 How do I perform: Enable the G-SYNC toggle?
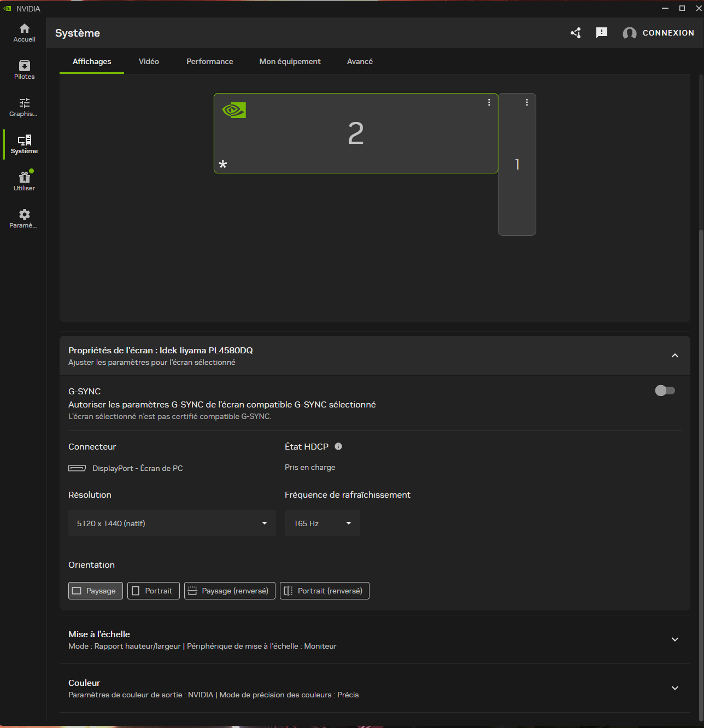click(x=665, y=391)
